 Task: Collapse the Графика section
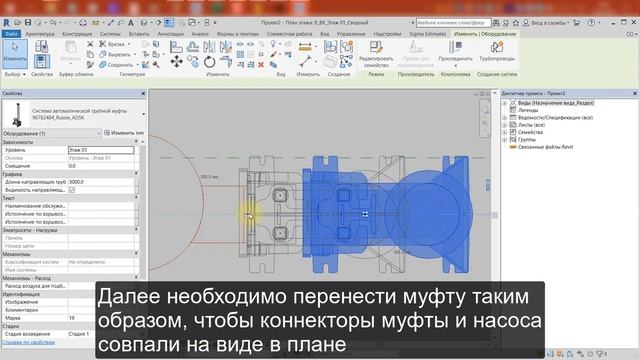[x=136, y=174]
